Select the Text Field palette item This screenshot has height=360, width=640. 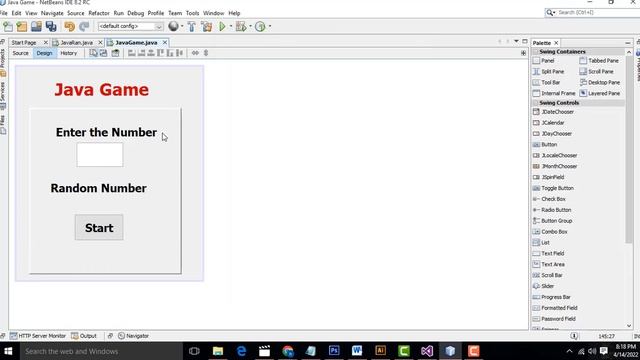[x=549, y=253]
